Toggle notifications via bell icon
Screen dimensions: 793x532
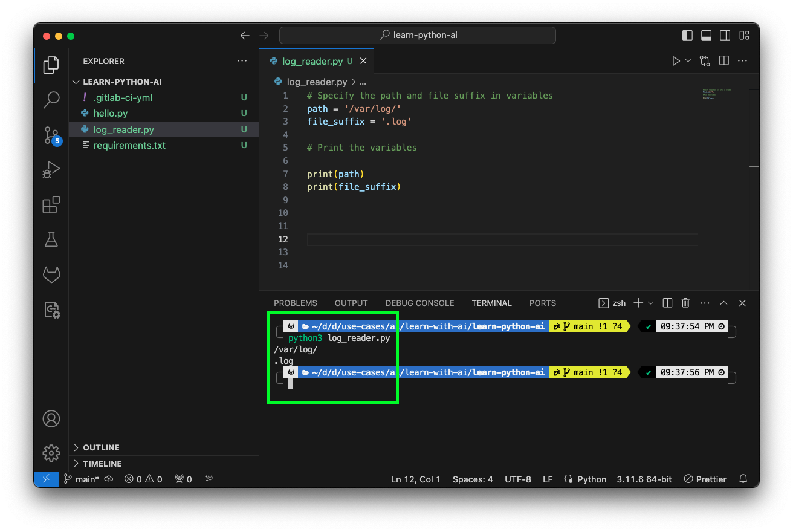pos(743,479)
